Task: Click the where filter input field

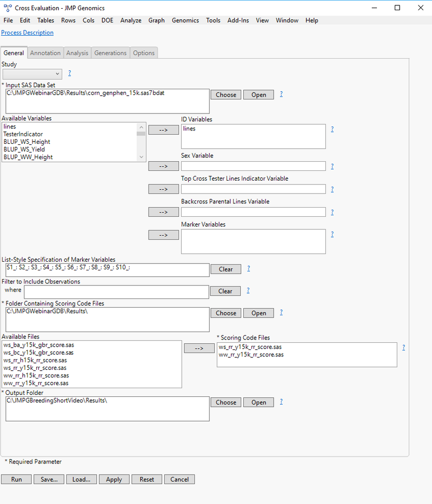Action: (x=116, y=292)
